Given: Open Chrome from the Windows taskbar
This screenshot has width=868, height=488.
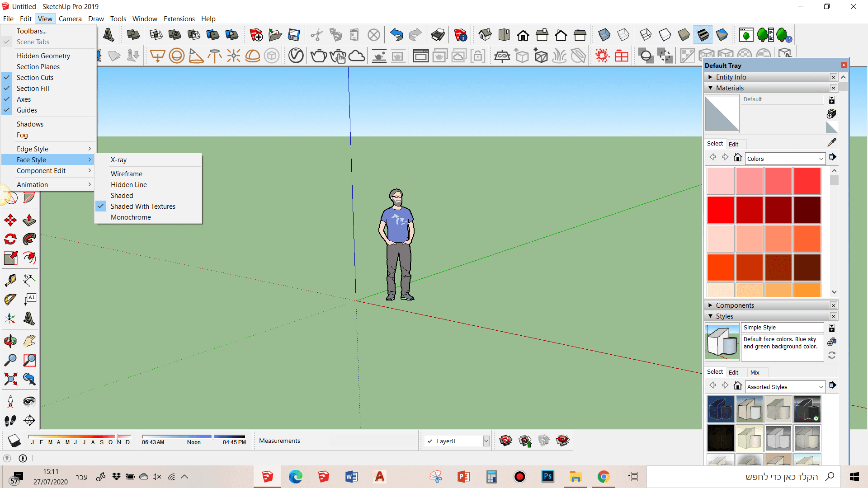Looking at the screenshot, I should 603,477.
